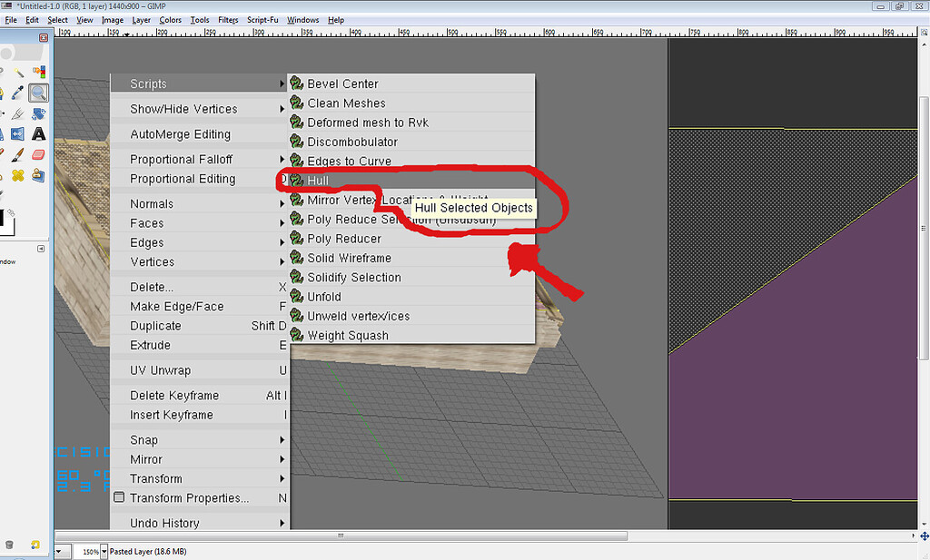Image resolution: width=930 pixels, height=560 pixels.
Task: Select the Text tool
Action: (37, 133)
